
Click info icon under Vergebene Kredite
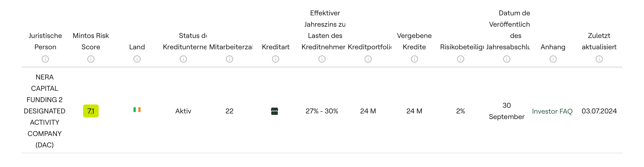pos(415,59)
